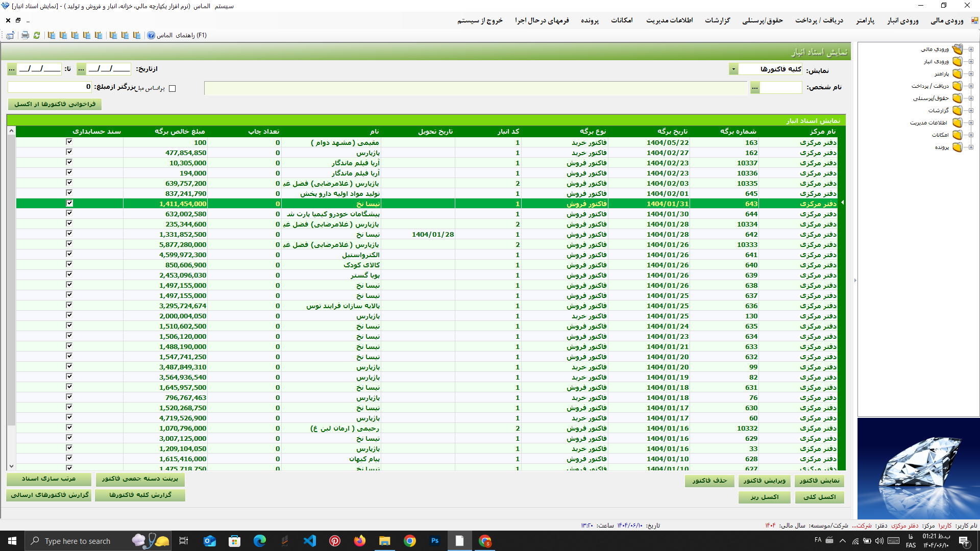
Task: Click the window-switch icon at toolbar left
Action: point(10,35)
